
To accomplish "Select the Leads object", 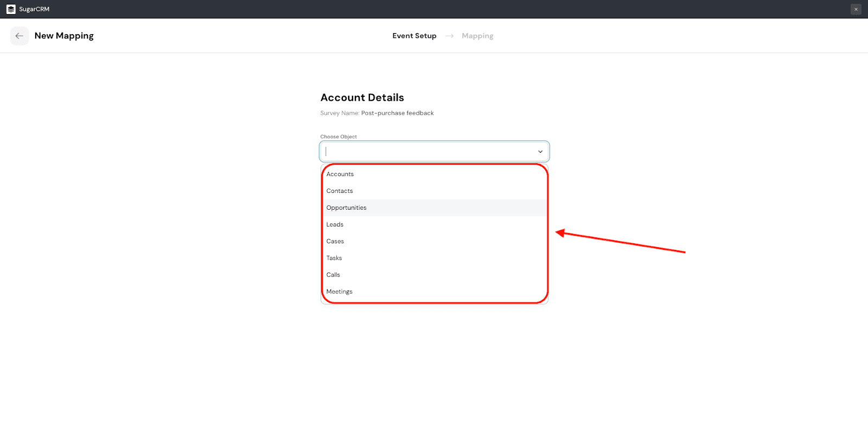I will click(x=335, y=224).
